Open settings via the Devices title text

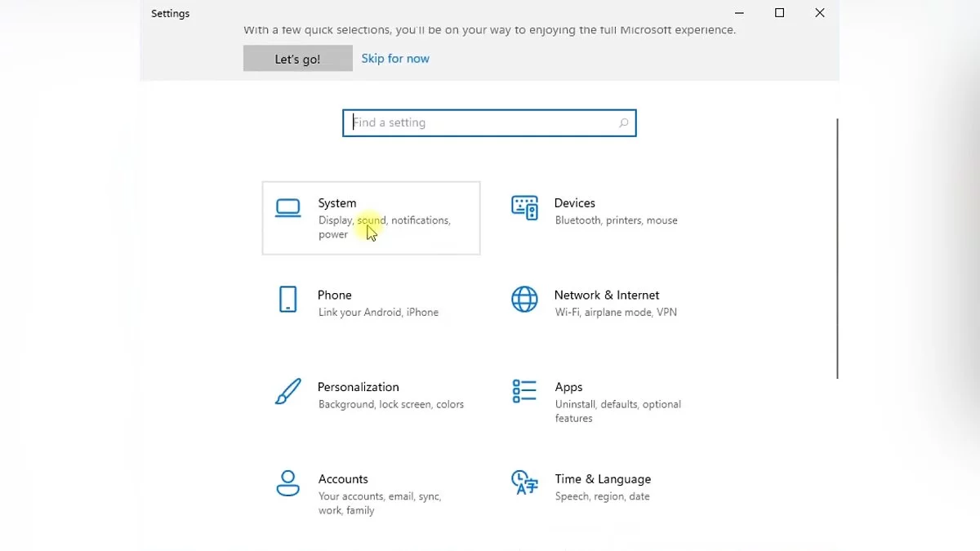pyautogui.click(x=575, y=203)
